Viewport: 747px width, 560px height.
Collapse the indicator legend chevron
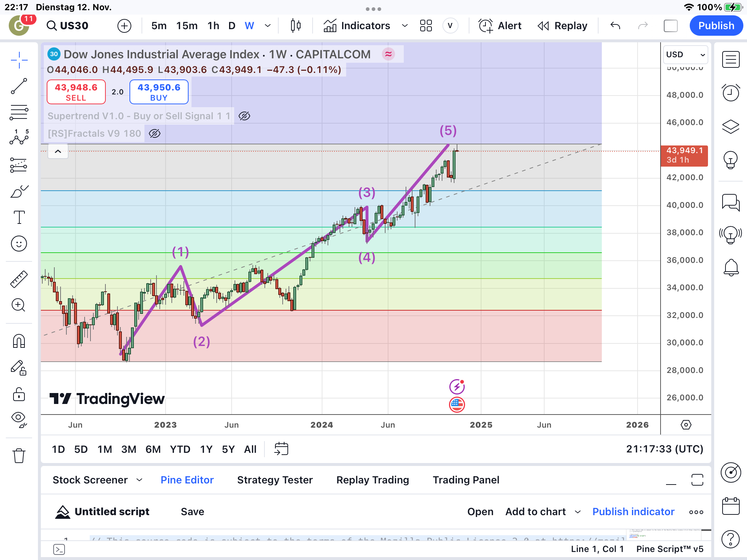point(58,151)
